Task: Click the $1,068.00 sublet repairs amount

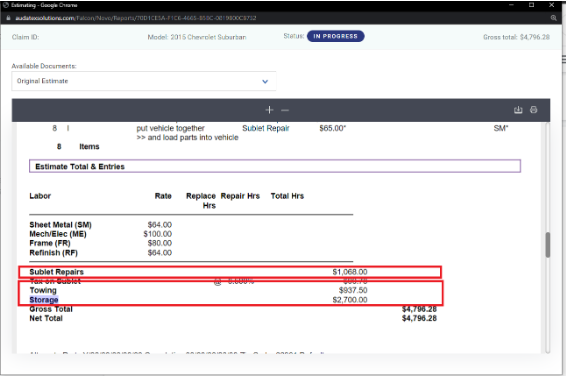Action: click(350, 272)
